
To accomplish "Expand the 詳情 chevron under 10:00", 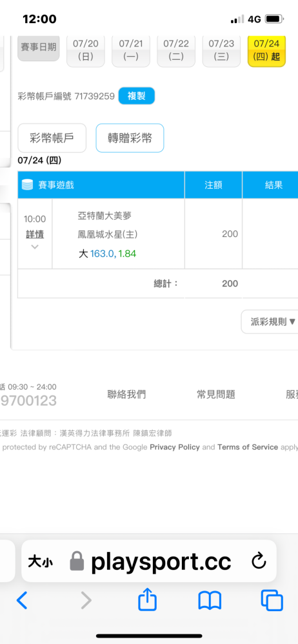I will point(35,247).
